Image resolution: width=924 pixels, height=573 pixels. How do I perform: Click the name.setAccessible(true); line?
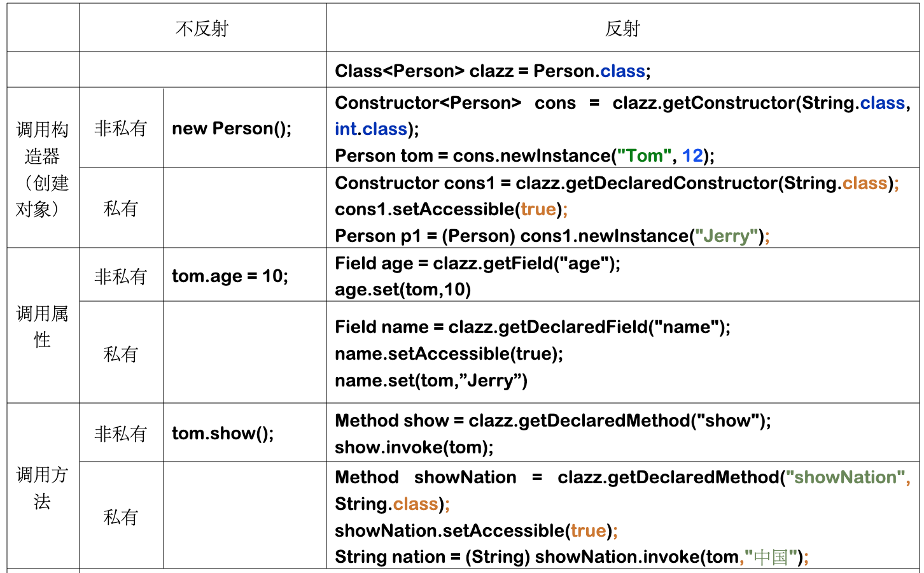click(449, 354)
